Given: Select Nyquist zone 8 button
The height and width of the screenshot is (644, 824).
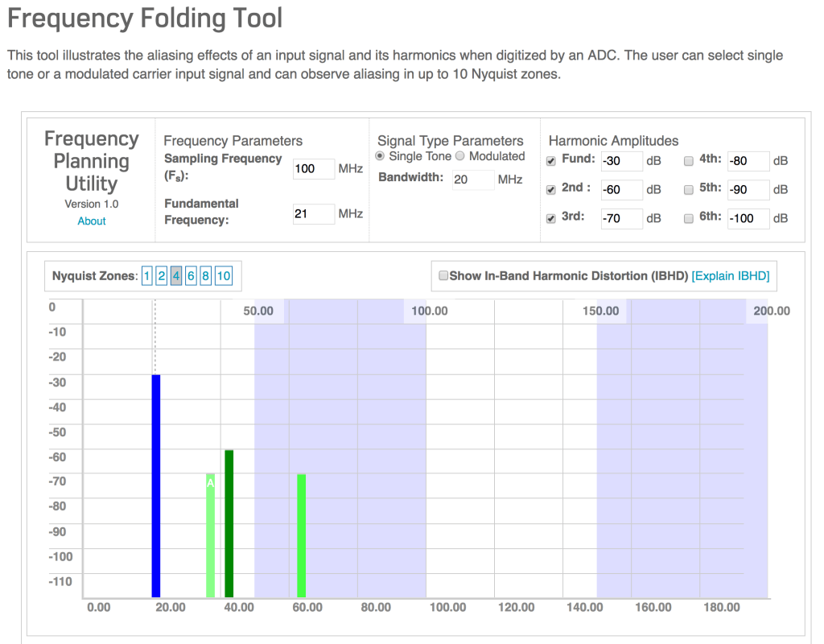Looking at the screenshot, I should 206,276.
